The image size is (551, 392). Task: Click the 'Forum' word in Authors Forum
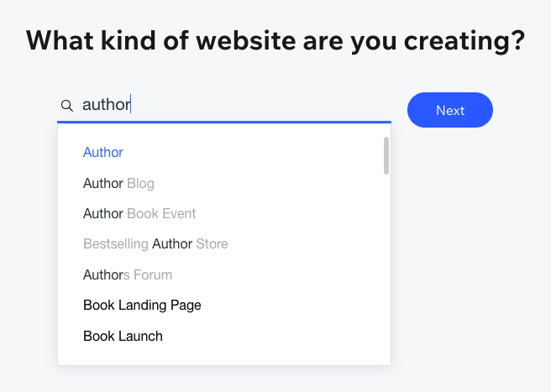click(153, 274)
